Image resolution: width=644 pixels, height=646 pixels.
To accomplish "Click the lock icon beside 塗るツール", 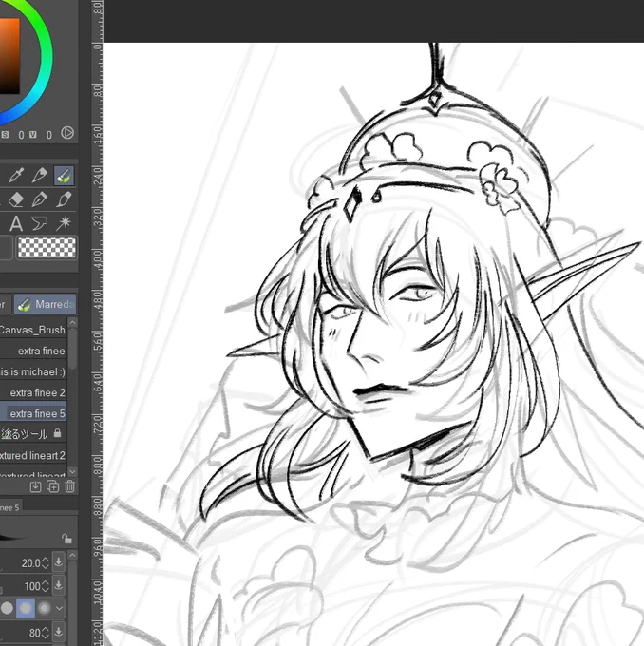I will coord(57,433).
